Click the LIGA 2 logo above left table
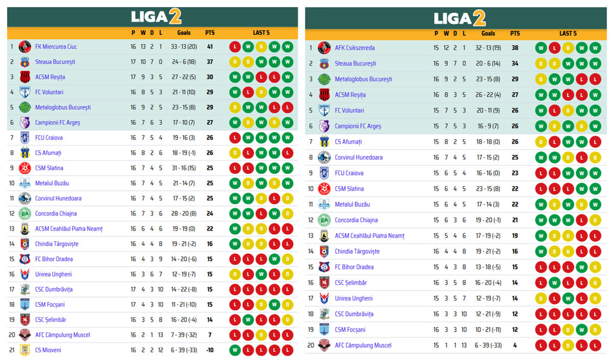 point(156,17)
